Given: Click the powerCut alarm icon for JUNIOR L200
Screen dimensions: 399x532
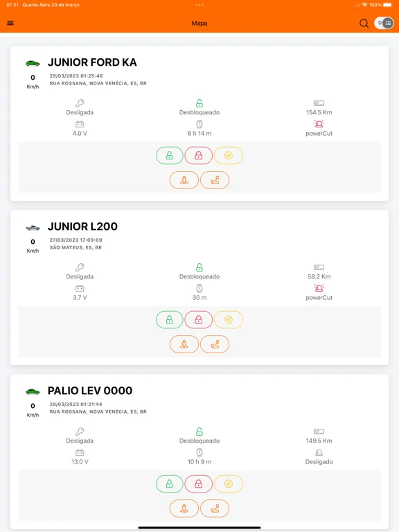Looking at the screenshot, I should tap(319, 288).
